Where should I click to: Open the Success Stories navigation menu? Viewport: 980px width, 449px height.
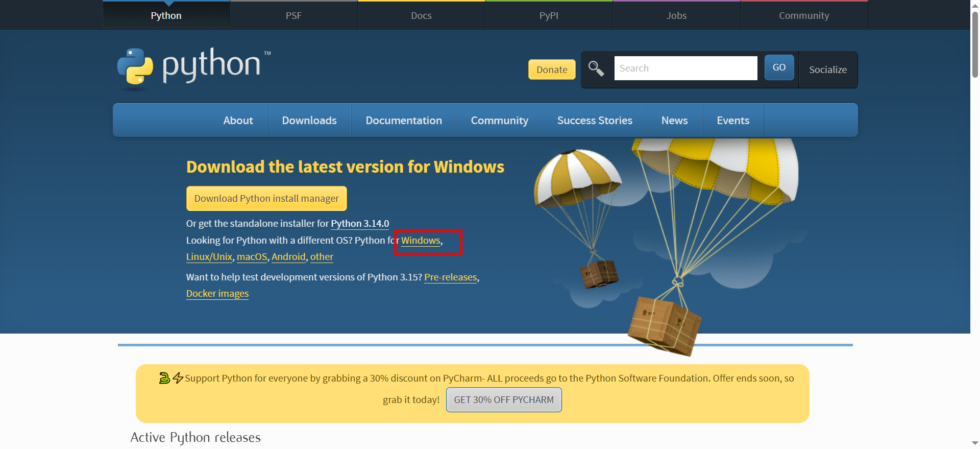click(x=595, y=121)
